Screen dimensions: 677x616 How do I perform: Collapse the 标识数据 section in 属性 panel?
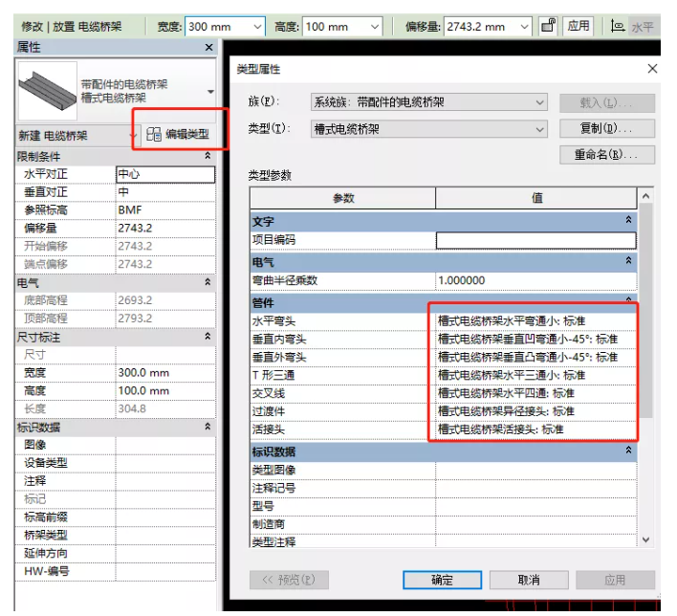tap(207, 427)
